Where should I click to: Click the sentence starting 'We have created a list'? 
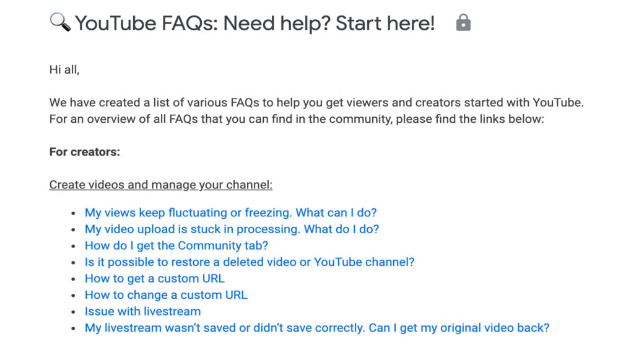pos(316,103)
